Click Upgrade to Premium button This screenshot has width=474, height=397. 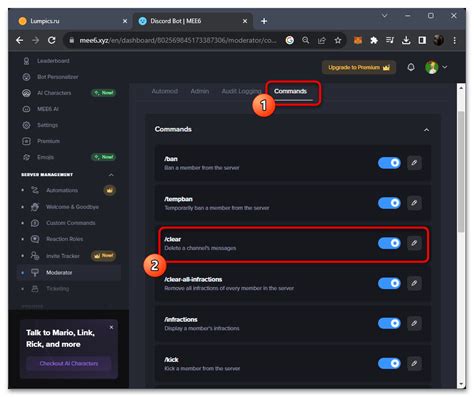tap(359, 68)
